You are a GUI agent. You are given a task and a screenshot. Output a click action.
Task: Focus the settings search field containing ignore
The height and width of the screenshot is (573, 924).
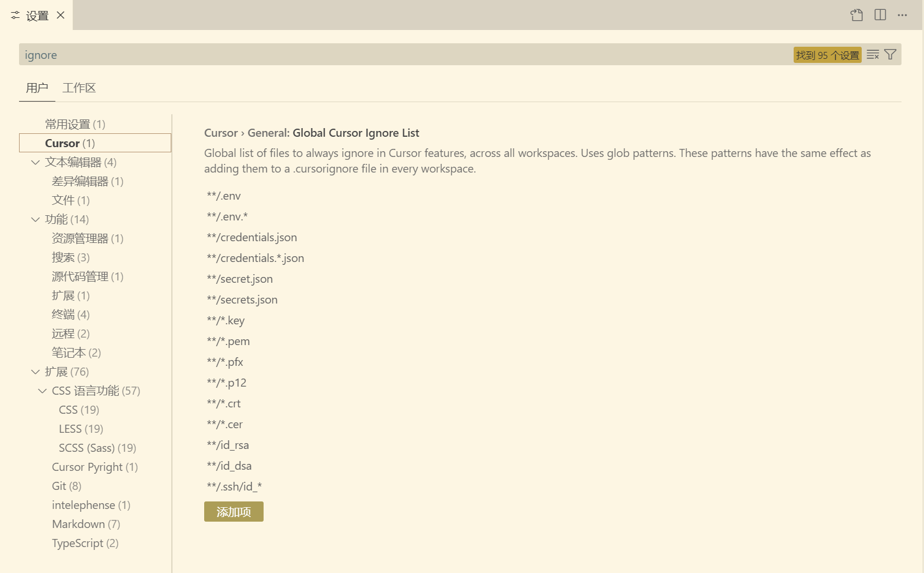(x=404, y=55)
